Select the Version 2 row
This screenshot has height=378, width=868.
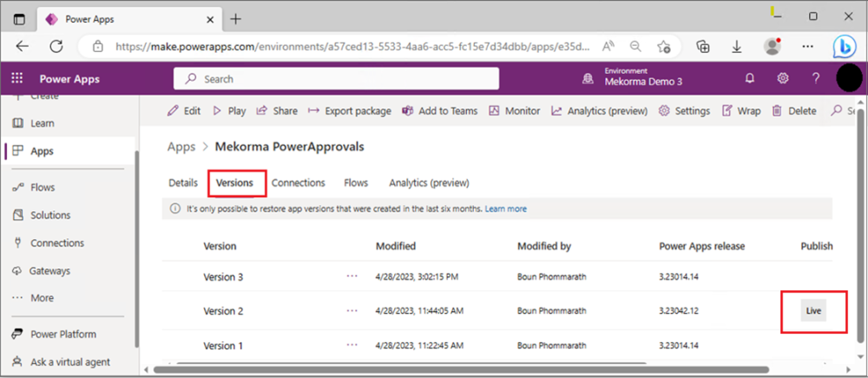(497, 311)
